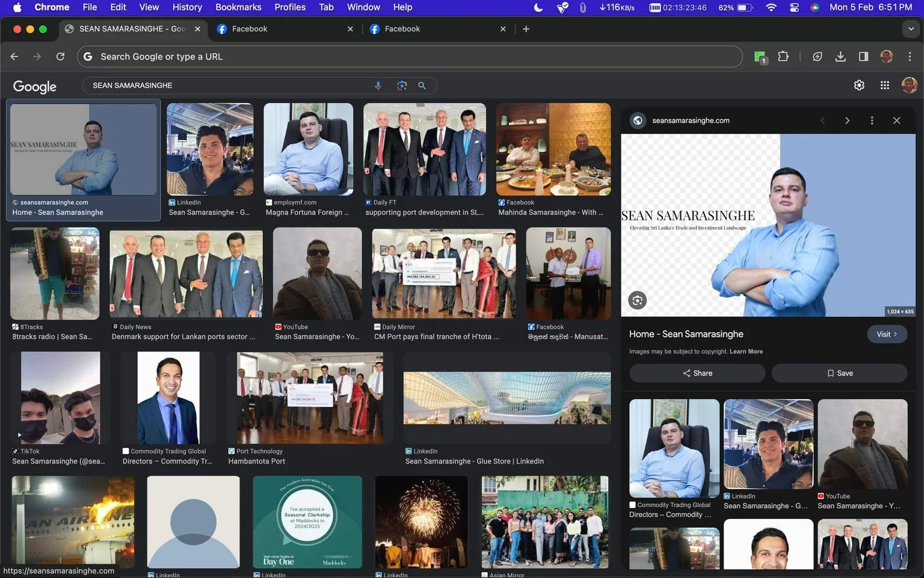Open Siri from the menu bar
The image size is (924, 578).
[x=815, y=7]
